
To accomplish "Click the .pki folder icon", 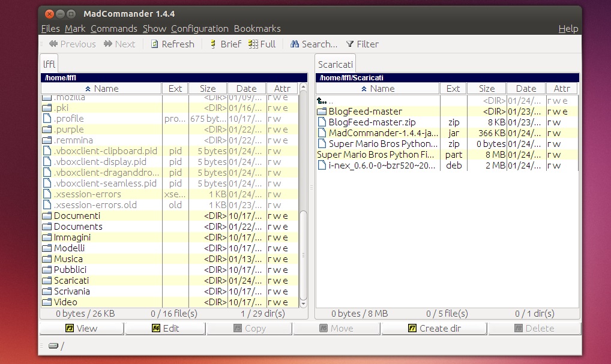I will click(47, 108).
